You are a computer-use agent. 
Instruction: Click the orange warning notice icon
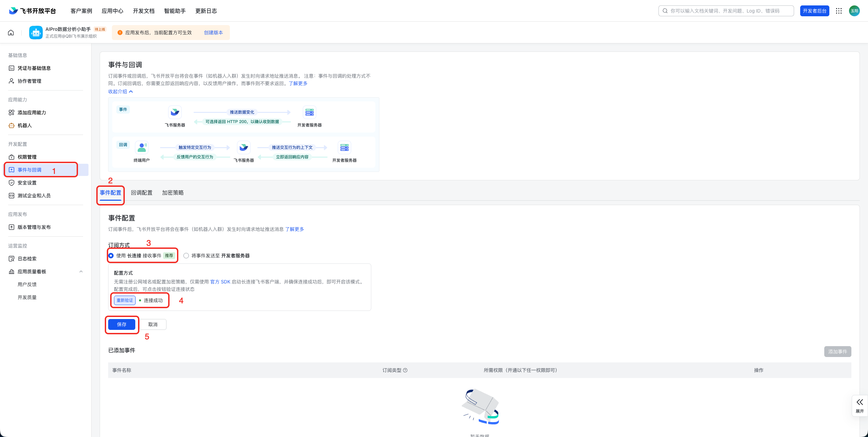click(120, 33)
